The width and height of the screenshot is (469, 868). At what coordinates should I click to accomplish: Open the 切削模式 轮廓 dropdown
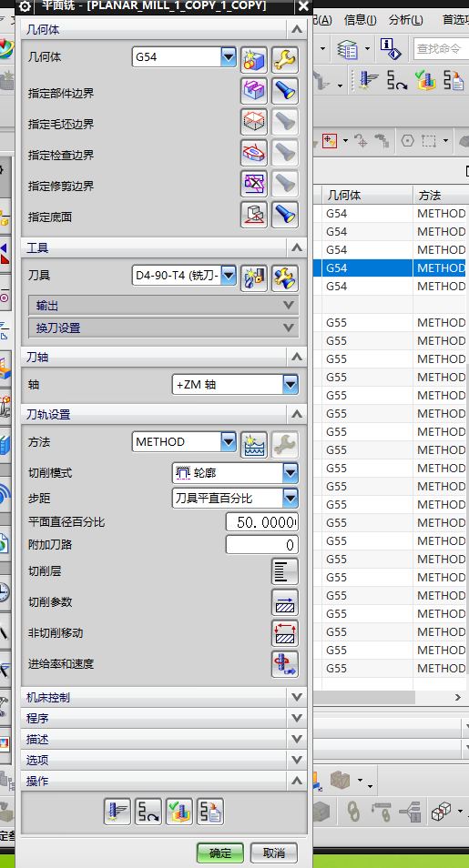[x=291, y=473]
